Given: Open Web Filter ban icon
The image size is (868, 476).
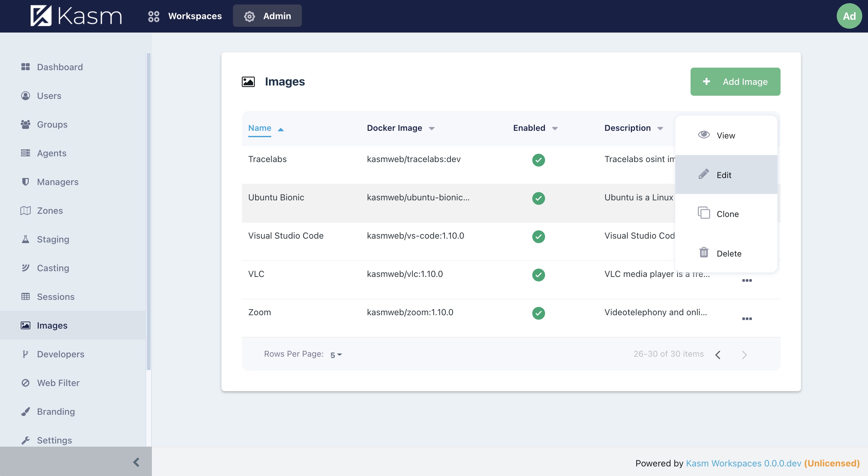Looking at the screenshot, I should [x=25, y=383].
